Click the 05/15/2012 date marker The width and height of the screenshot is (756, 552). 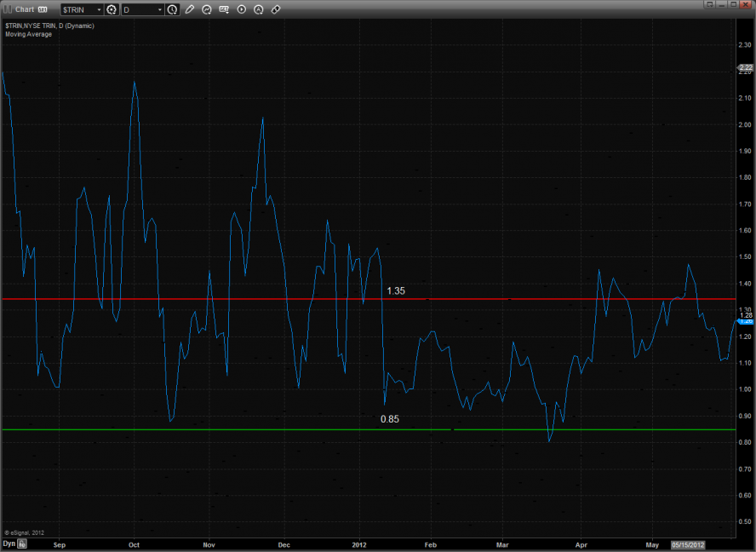point(687,543)
